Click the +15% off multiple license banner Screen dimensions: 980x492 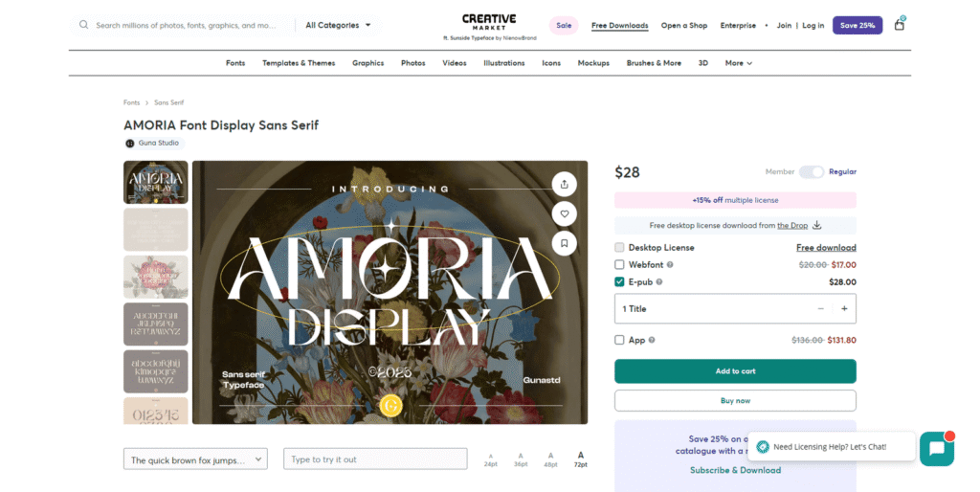point(735,200)
